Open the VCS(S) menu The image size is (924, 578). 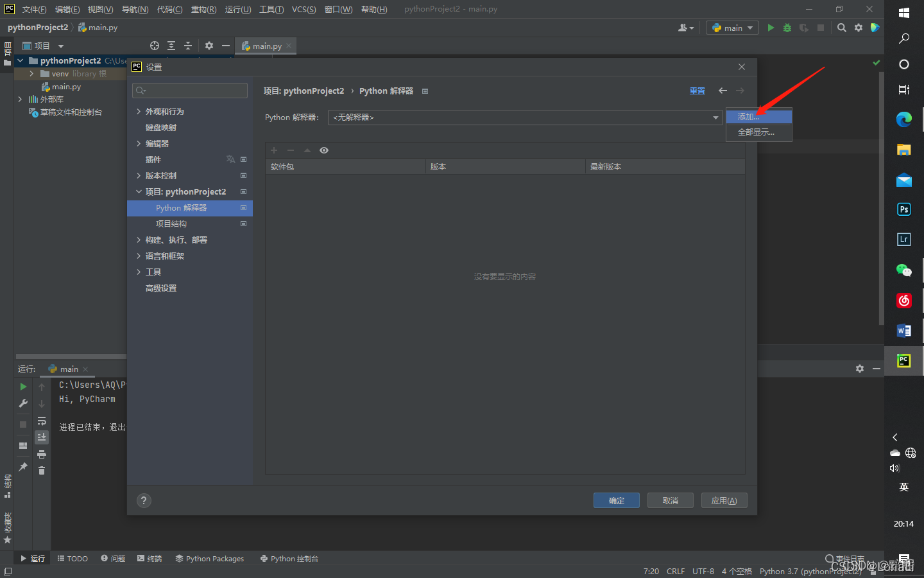(304, 9)
